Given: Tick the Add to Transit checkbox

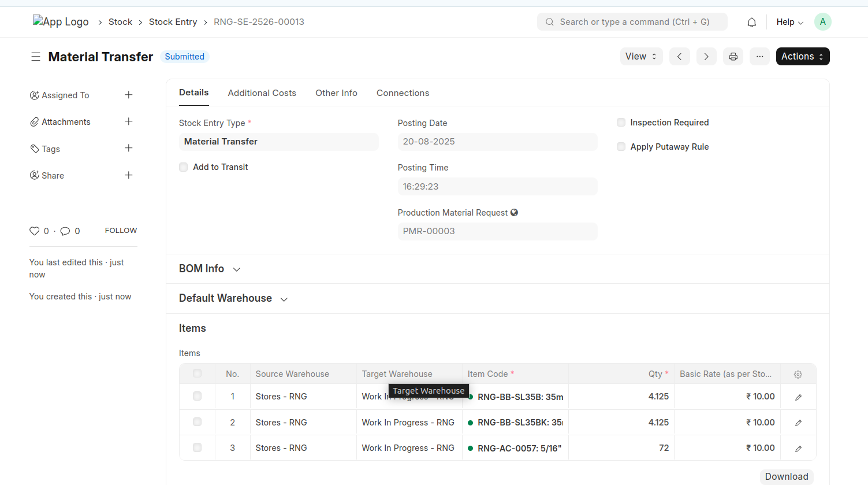Looking at the screenshot, I should 184,167.
